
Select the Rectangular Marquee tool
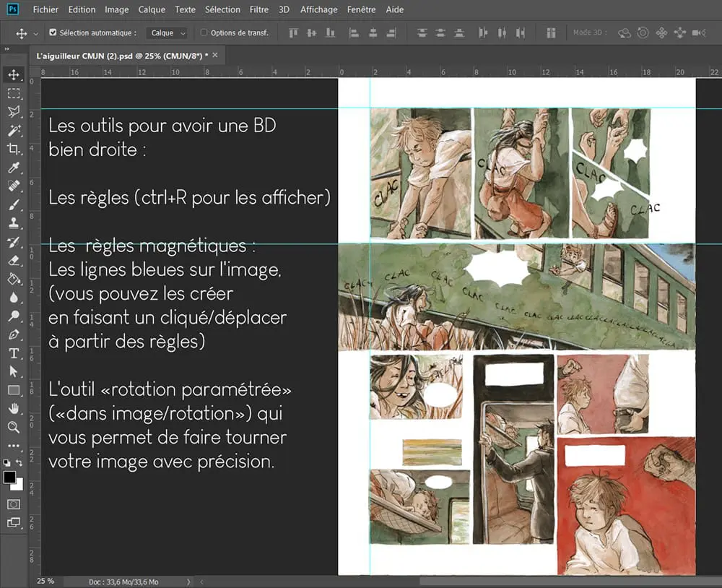click(13, 94)
